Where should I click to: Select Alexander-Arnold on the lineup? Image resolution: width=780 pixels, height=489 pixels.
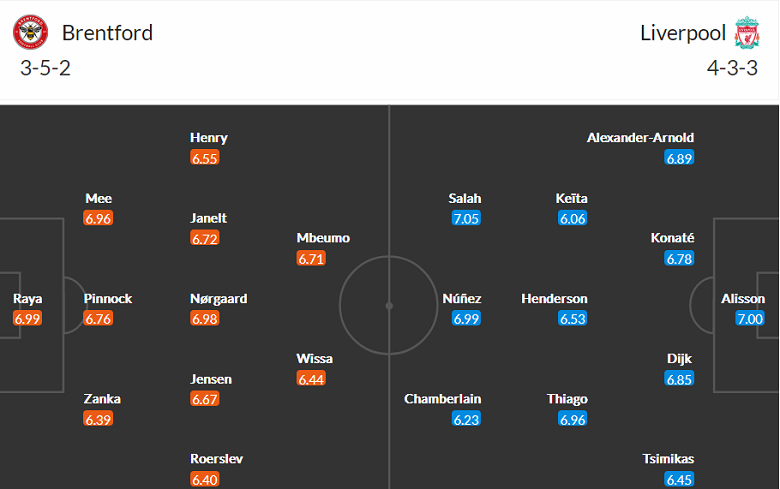(x=640, y=138)
